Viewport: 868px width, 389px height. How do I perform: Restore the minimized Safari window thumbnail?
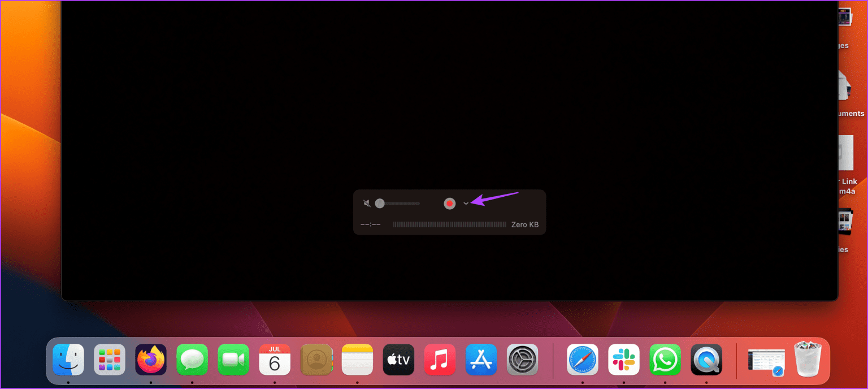766,361
